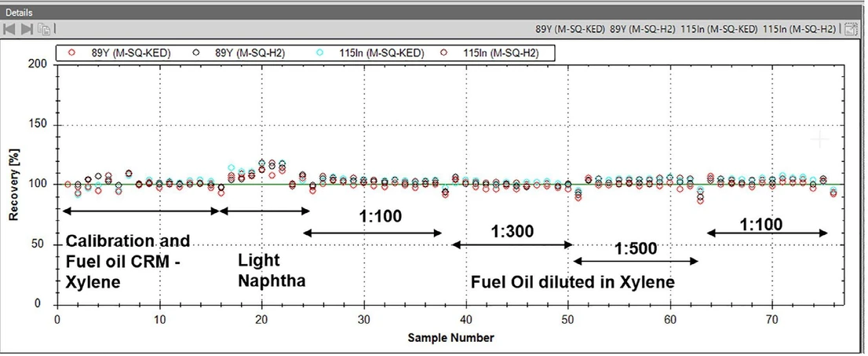Click the 1:300 dilution range label

coord(512,231)
